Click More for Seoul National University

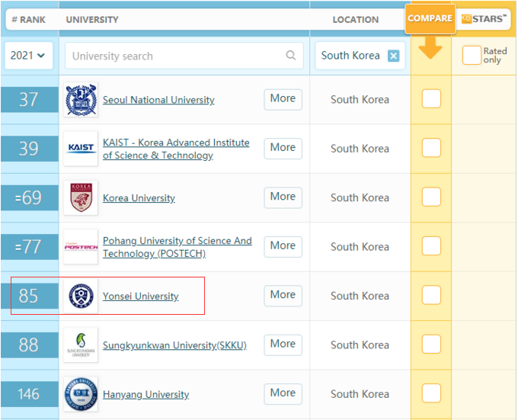[283, 99]
